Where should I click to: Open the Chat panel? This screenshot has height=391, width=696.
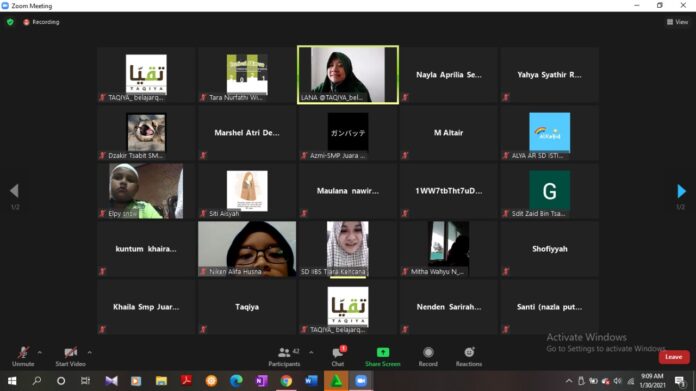pos(338,356)
